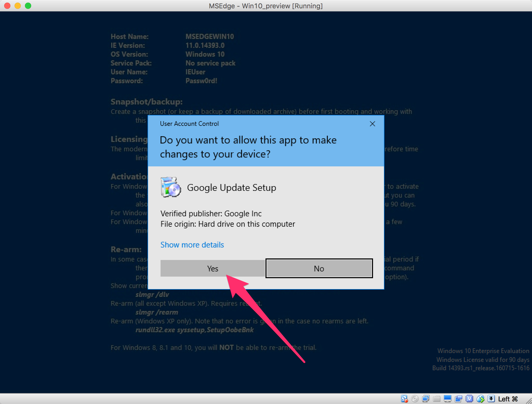Click the password value 'Passw0rd!'
This screenshot has height=404, width=532.
click(x=201, y=81)
